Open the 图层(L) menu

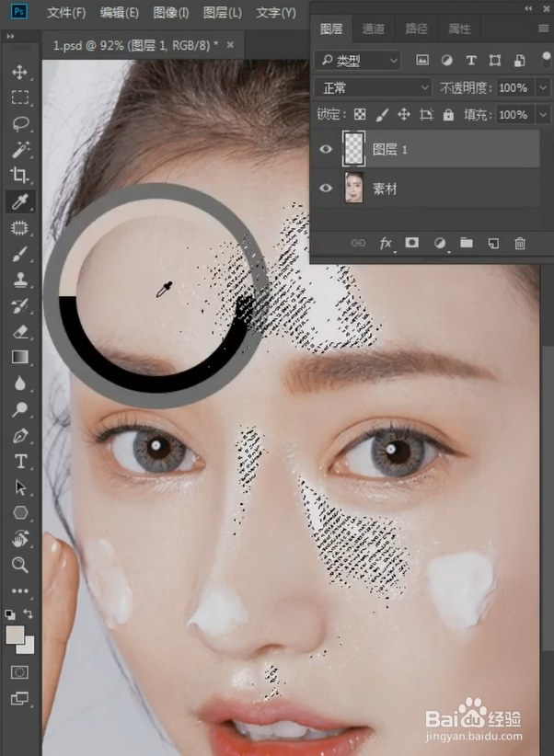click(223, 13)
